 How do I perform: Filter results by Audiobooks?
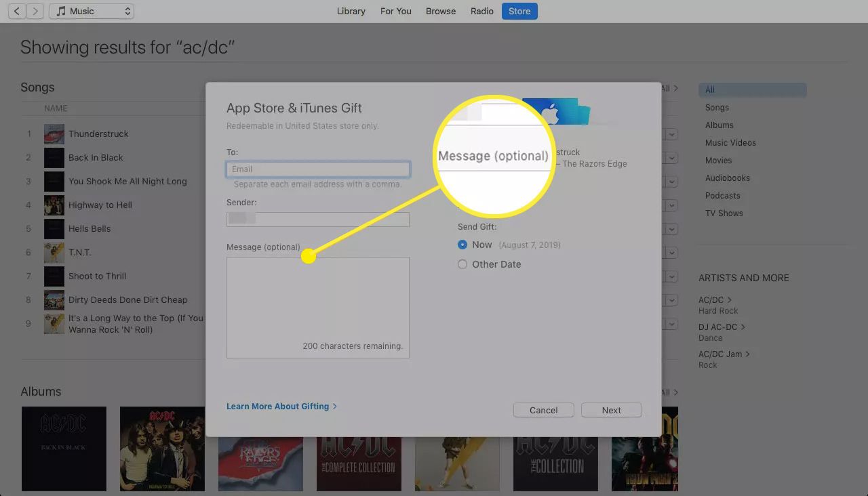pyautogui.click(x=727, y=178)
